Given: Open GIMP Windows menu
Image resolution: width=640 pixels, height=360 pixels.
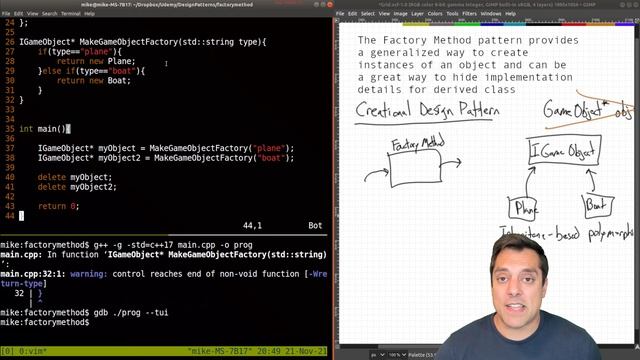Looking at the screenshot, I should (491, 13).
